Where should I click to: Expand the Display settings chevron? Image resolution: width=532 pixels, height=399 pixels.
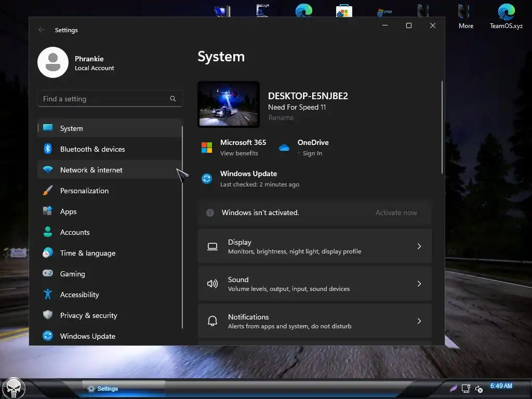click(419, 246)
